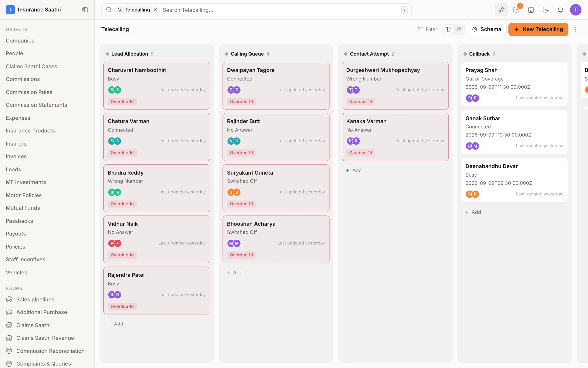The image size is (588, 368).
Task: Click Overdue 1d tag on Bhooshan Acharya
Action: click(x=241, y=255)
